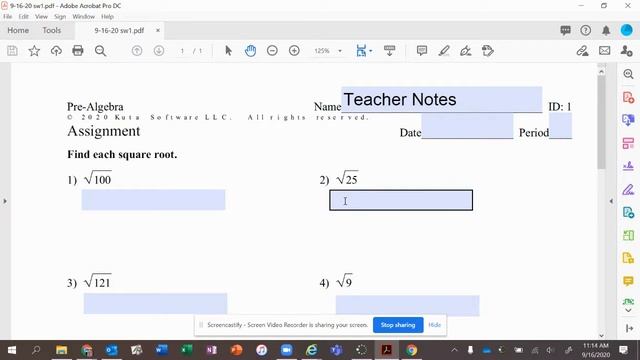Open Create PDF tool in right pane
This screenshot has height=360, width=640.
(x=628, y=98)
